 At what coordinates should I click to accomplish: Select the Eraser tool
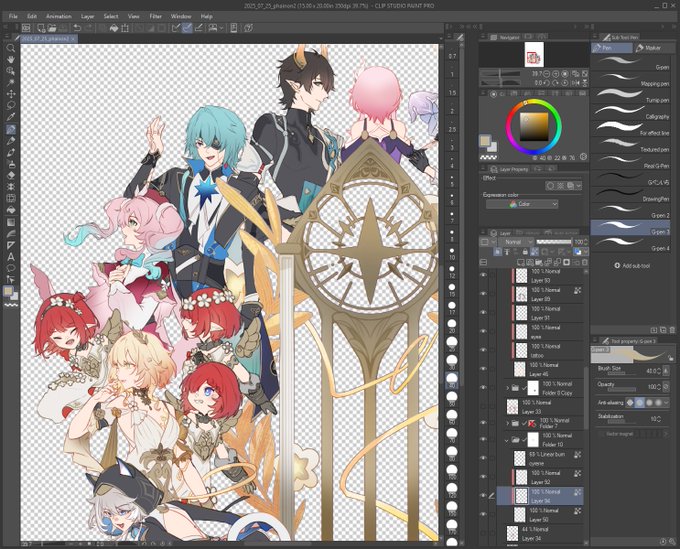point(11,176)
